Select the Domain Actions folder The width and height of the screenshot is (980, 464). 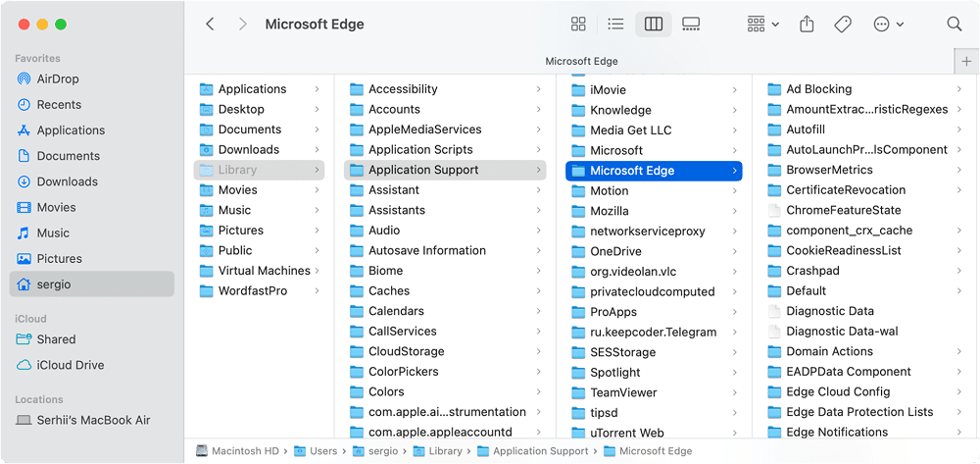coord(865,351)
